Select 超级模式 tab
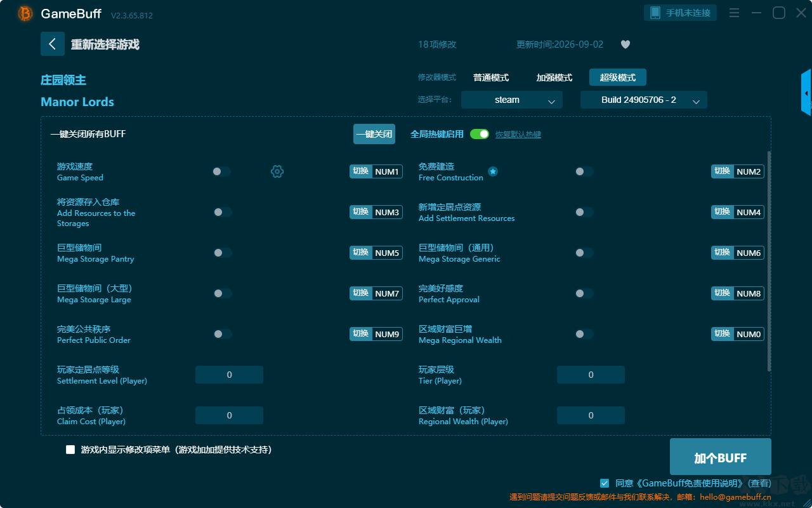 click(618, 77)
